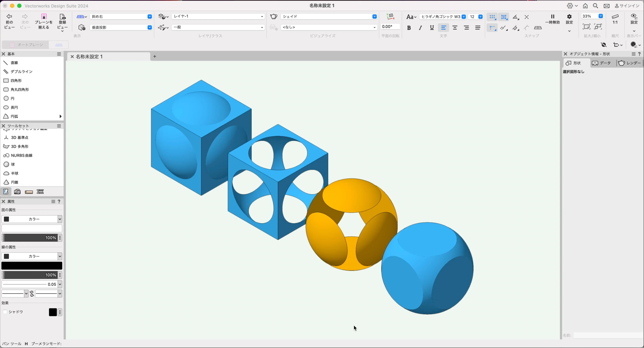Toggle smart points snapping
Image resolution: width=644 pixels, height=348 pixels.
(x=492, y=28)
